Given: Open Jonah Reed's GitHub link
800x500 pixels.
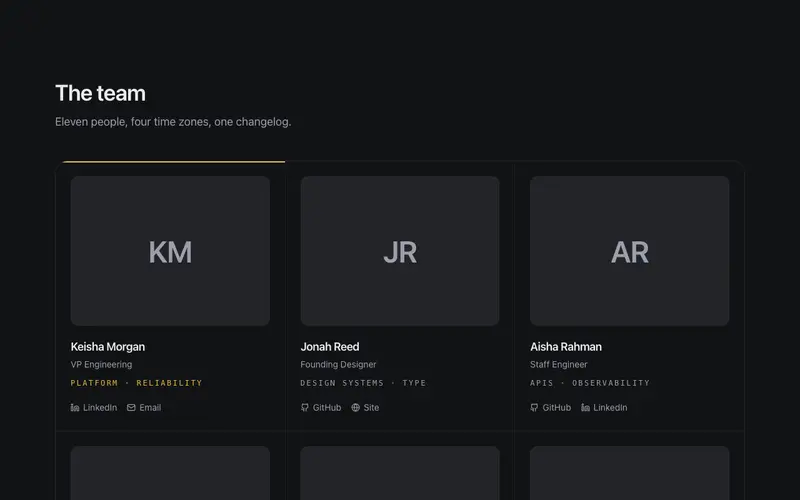Looking at the screenshot, I should (x=321, y=408).
